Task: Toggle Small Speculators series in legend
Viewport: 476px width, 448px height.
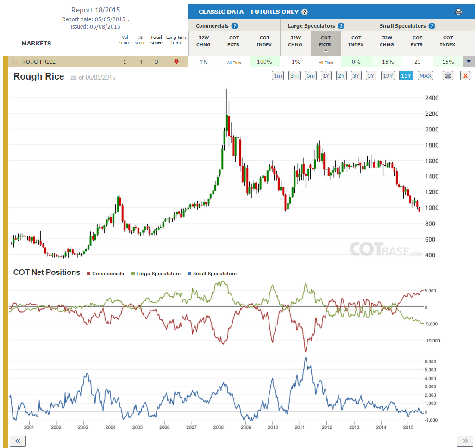Action: [x=212, y=274]
